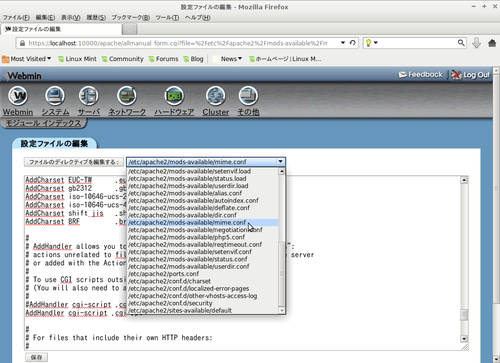This screenshot has height=363, width=500.
Task: Click the downloads arrow icon
Action: [476, 43]
